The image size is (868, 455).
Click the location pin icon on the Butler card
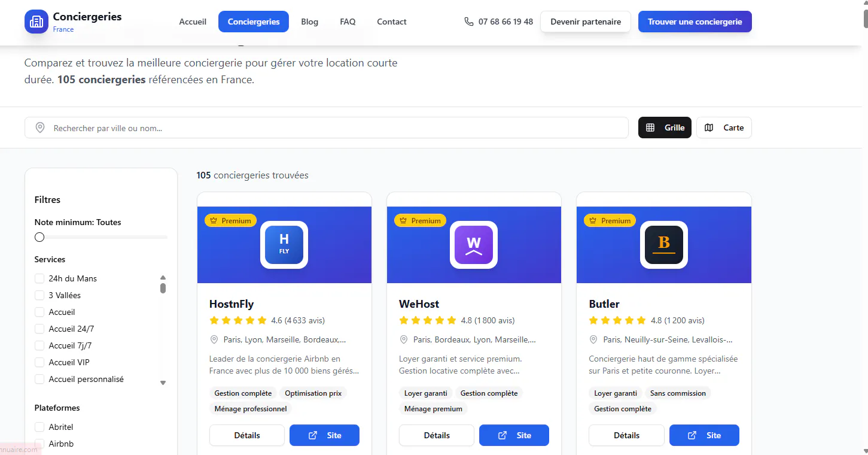(x=593, y=339)
